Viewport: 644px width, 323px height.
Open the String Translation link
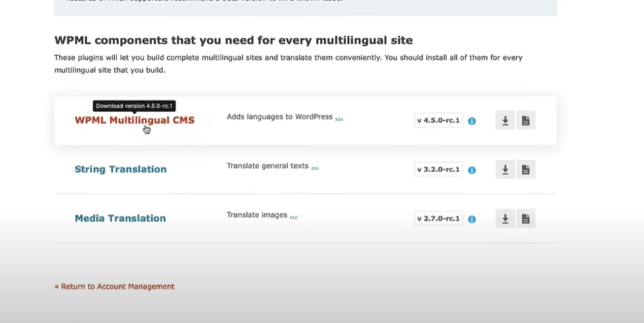pyautogui.click(x=121, y=169)
